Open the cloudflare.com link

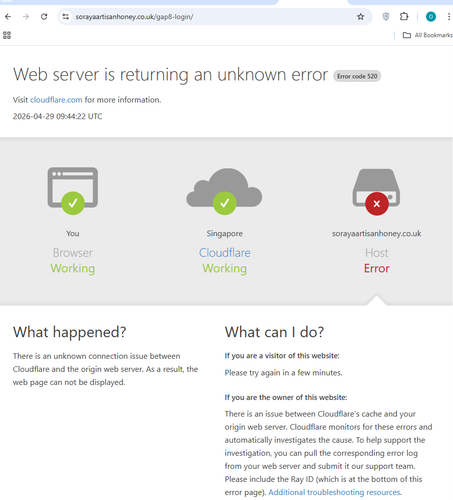56,100
